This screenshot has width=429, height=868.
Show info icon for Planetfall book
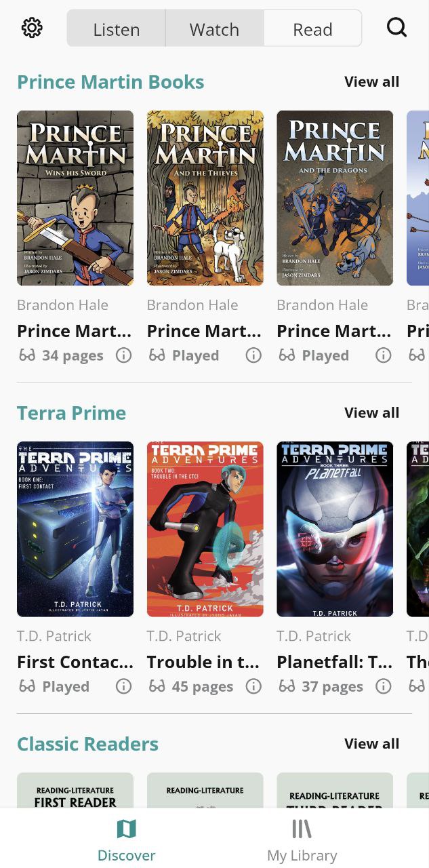pyautogui.click(x=384, y=686)
